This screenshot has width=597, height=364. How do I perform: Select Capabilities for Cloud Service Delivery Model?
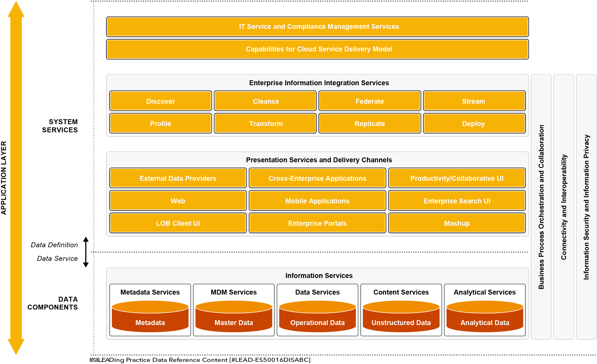click(317, 49)
